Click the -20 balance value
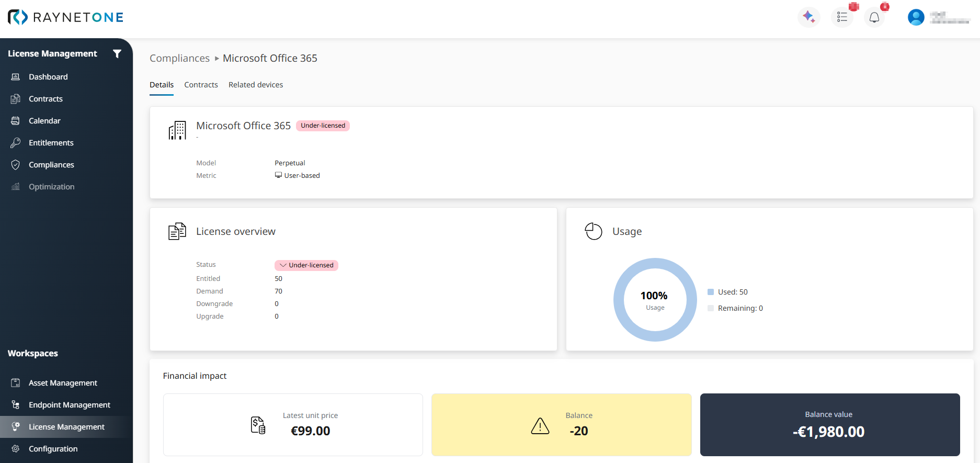980x463 pixels. (579, 431)
